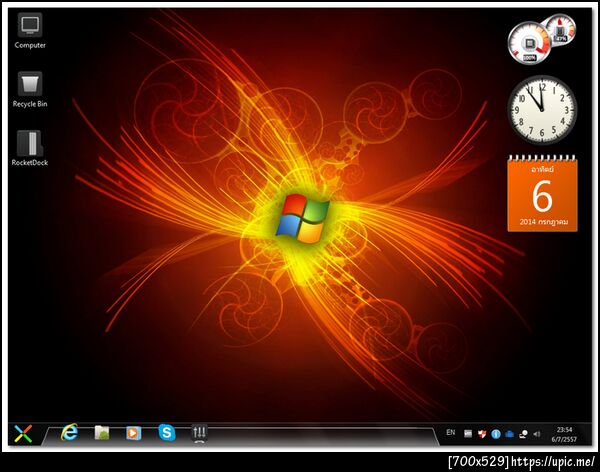Click the EN language indicator

click(x=451, y=433)
